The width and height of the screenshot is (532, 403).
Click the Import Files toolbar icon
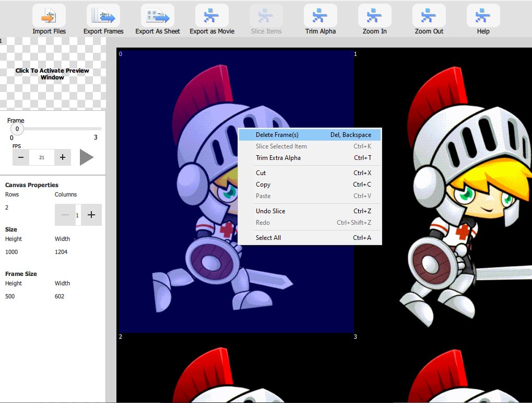coord(49,16)
